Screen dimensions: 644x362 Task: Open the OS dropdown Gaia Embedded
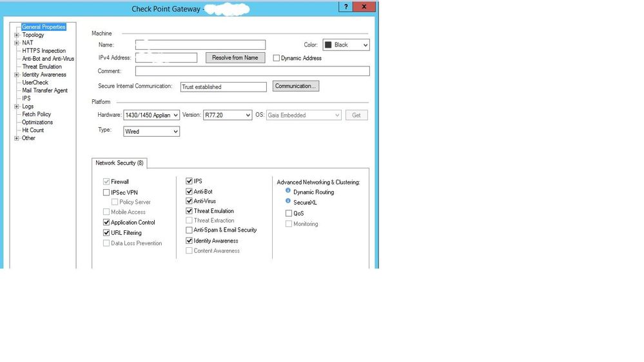304,115
